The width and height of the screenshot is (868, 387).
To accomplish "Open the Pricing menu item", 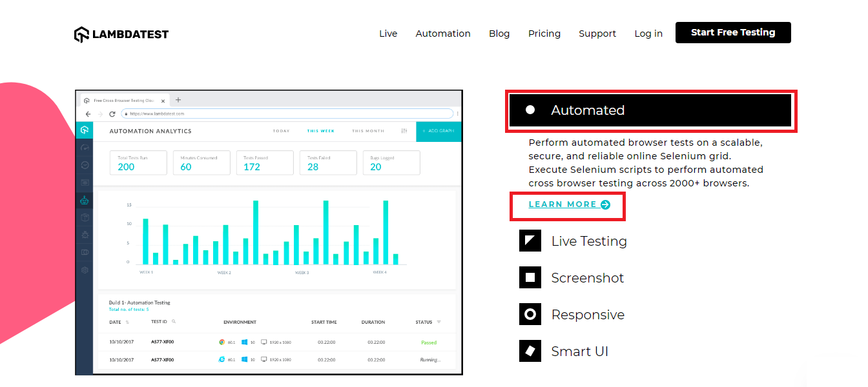I will [544, 34].
